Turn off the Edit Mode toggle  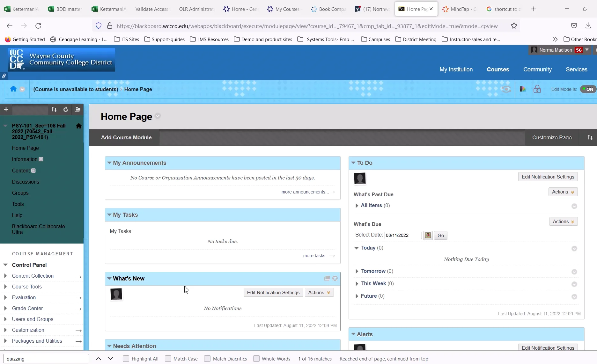pyautogui.click(x=588, y=89)
